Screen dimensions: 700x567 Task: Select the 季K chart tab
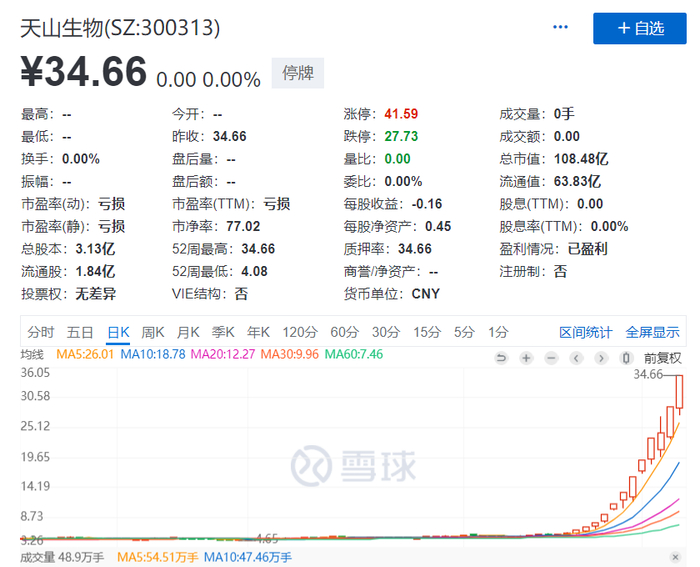[x=223, y=332]
